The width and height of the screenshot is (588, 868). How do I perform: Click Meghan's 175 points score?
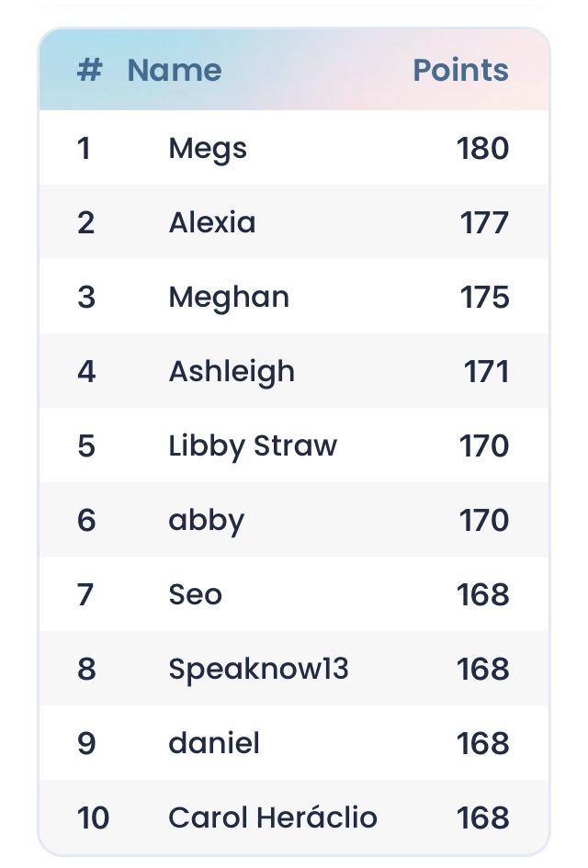click(484, 298)
